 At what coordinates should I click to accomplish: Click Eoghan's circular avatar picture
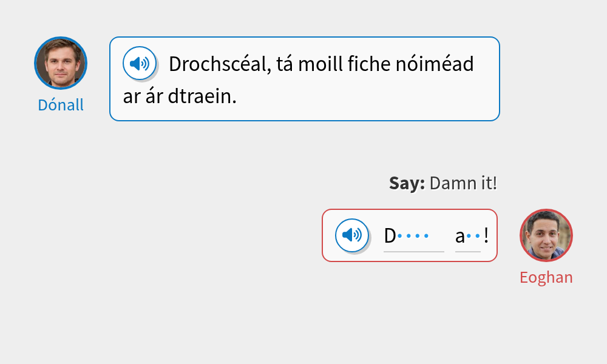click(x=546, y=235)
